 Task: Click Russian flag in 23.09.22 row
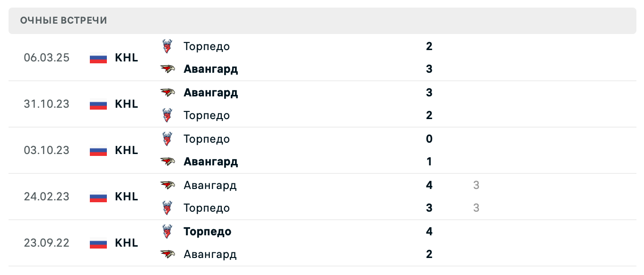pyautogui.click(x=98, y=243)
